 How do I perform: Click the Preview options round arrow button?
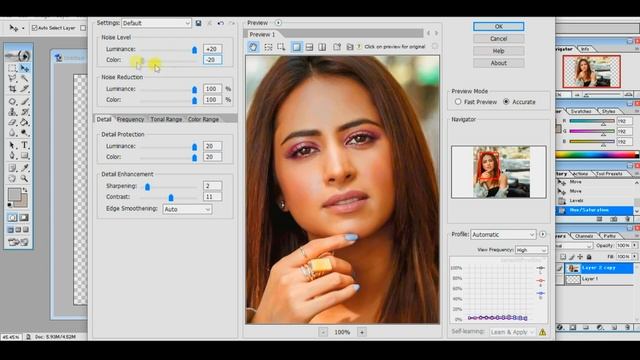click(278, 23)
